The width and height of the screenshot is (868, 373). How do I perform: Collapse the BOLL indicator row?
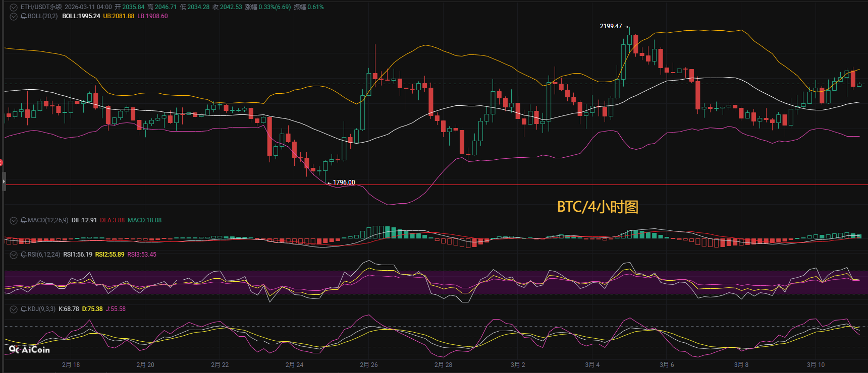14,16
